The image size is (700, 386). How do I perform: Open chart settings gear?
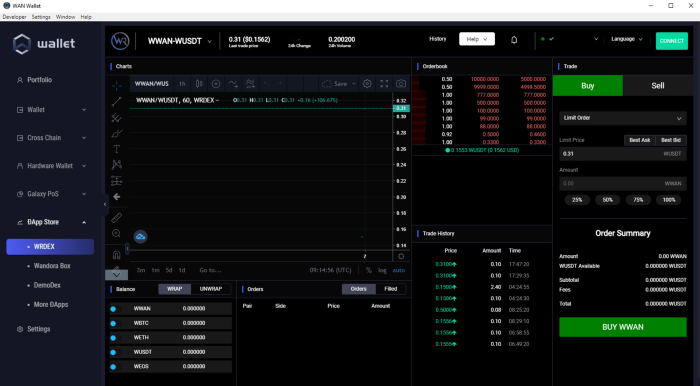pyautogui.click(x=367, y=83)
